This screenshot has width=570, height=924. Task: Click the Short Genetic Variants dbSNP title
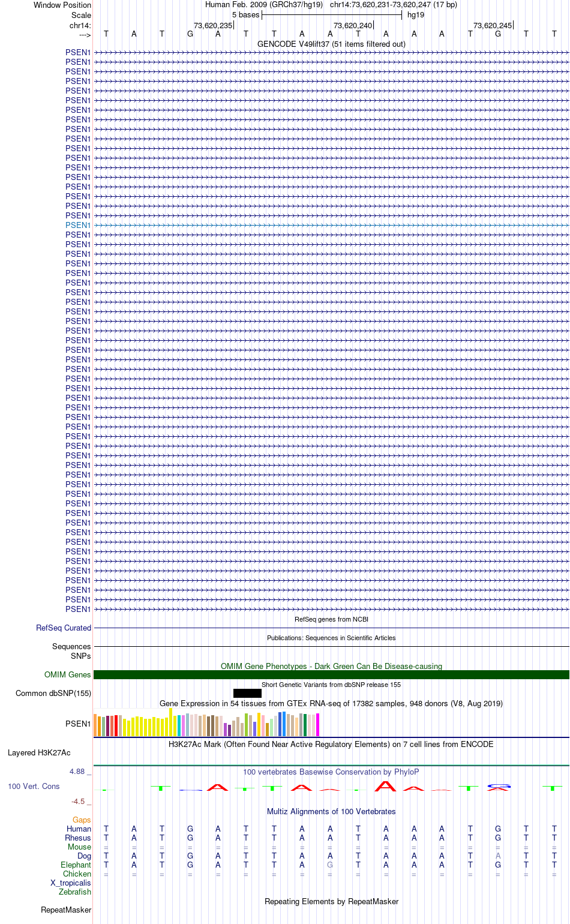[331, 685]
